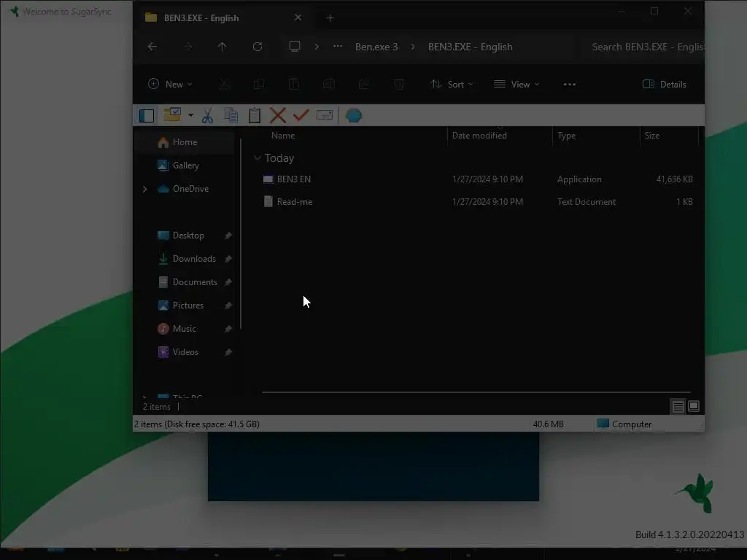The image size is (747, 560).
Task: Select OneDrive in navigation pane
Action: [x=190, y=189]
